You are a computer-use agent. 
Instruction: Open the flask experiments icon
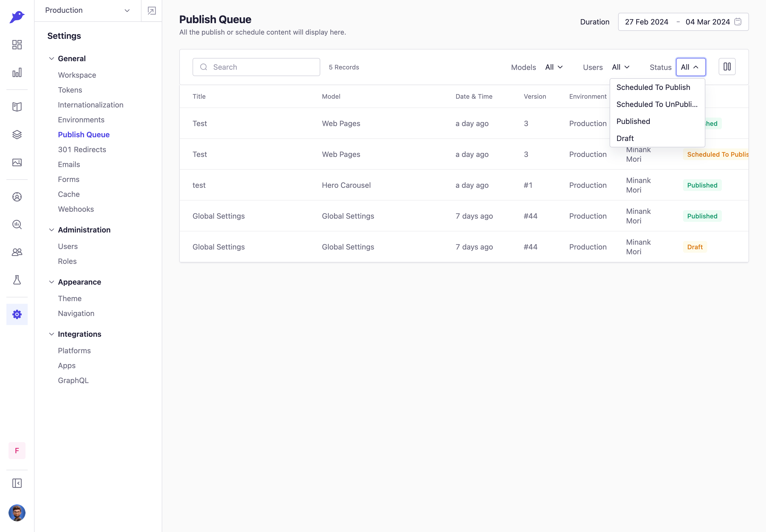pyautogui.click(x=17, y=280)
